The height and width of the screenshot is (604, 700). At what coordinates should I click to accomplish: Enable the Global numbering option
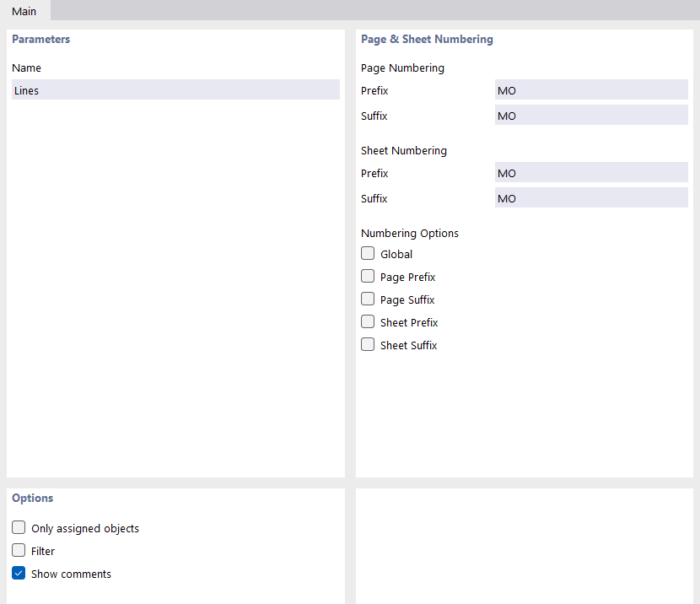pos(368,253)
